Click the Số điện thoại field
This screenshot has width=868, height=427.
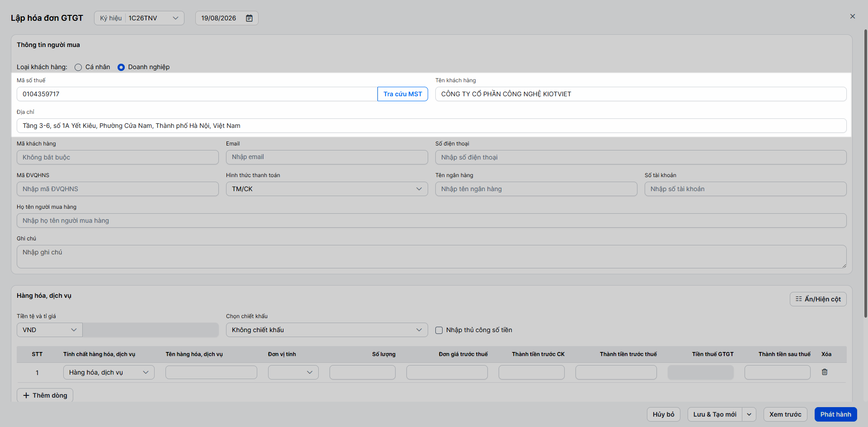point(641,157)
